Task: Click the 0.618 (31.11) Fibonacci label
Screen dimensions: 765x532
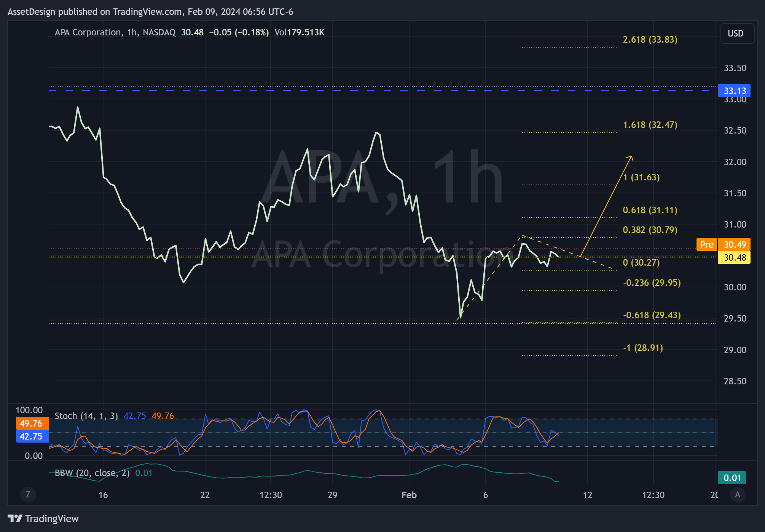Action: pos(650,210)
